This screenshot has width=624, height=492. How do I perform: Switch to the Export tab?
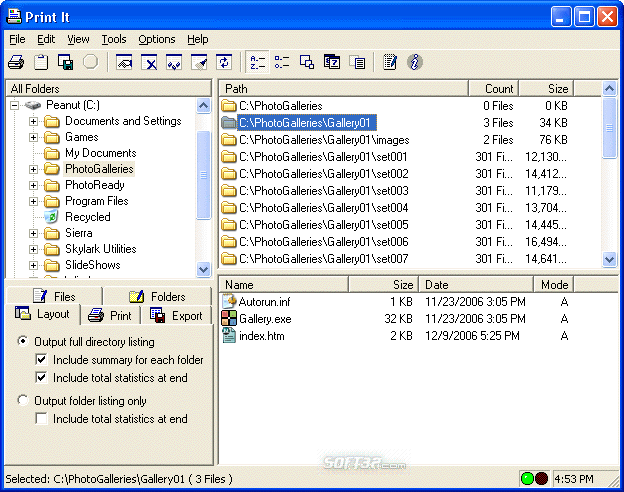[176, 315]
